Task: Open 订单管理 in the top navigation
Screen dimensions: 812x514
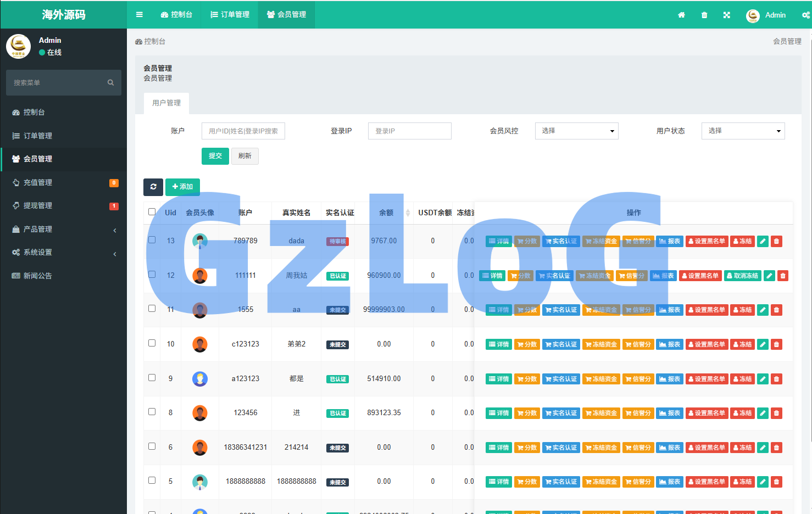Action: (230, 15)
